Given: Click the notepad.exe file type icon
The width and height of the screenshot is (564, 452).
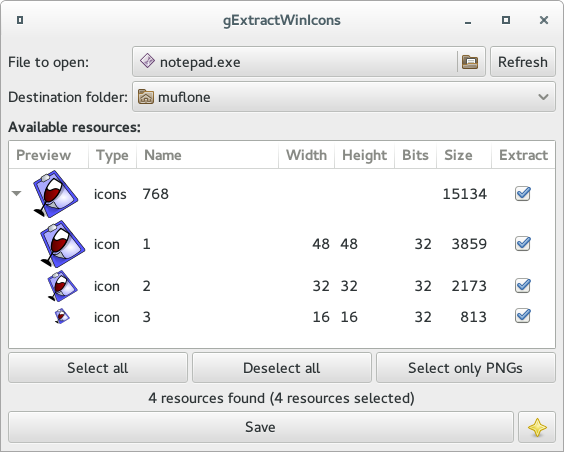Looking at the screenshot, I should [x=147, y=61].
